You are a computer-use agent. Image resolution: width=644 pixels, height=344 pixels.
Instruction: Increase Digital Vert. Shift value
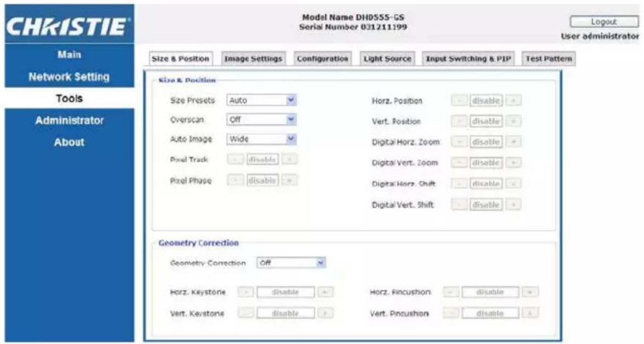514,205
